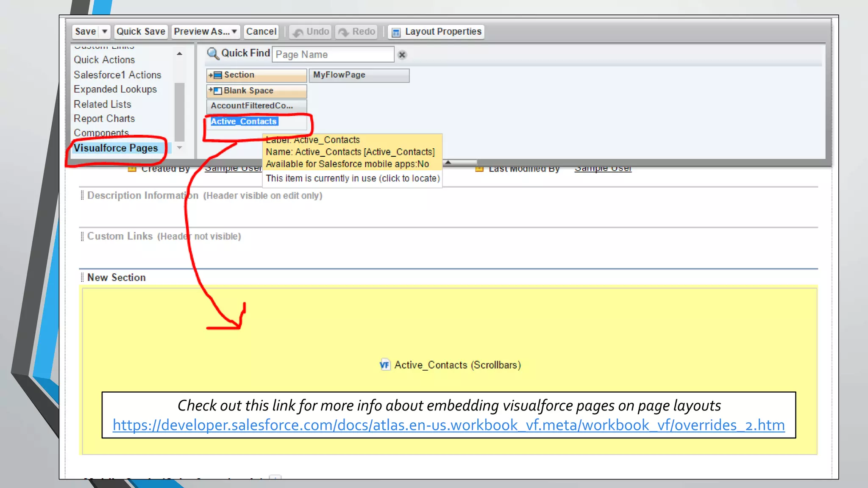Select Related Lists category
Image resolution: width=868 pixels, height=488 pixels.
(x=103, y=104)
